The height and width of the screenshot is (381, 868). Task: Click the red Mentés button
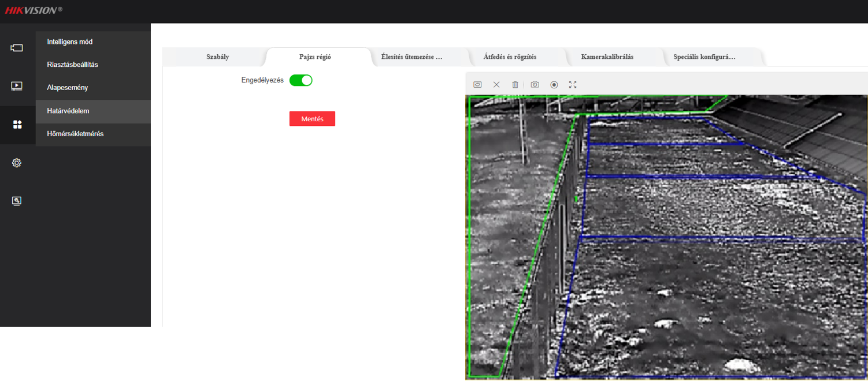[312, 119]
